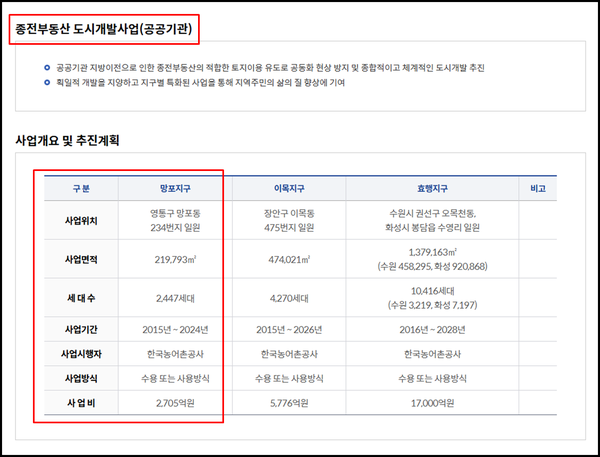Click the 4,270세대 cell
This screenshot has width=600, height=457.
pyautogui.click(x=289, y=298)
